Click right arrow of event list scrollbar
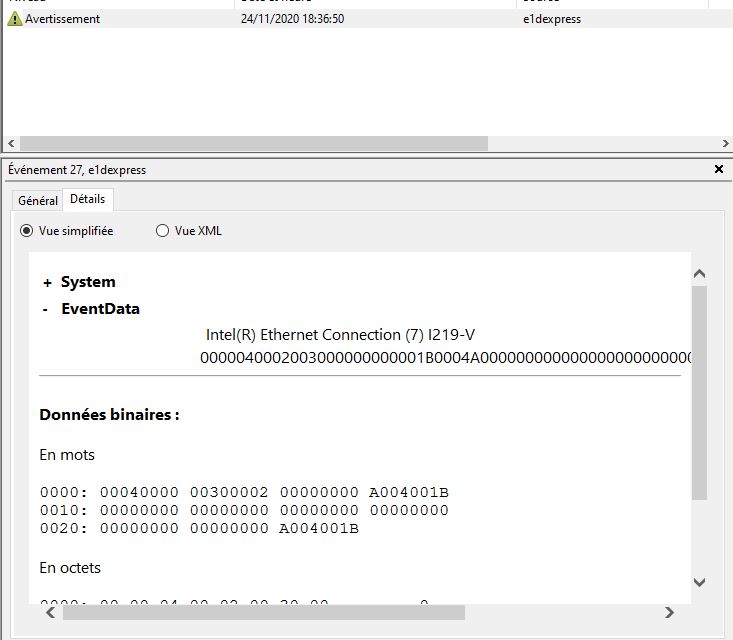This screenshot has height=640, width=733. tap(725, 144)
